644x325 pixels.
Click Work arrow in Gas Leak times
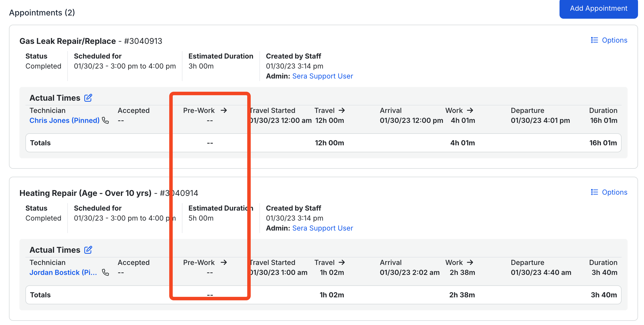[470, 110]
